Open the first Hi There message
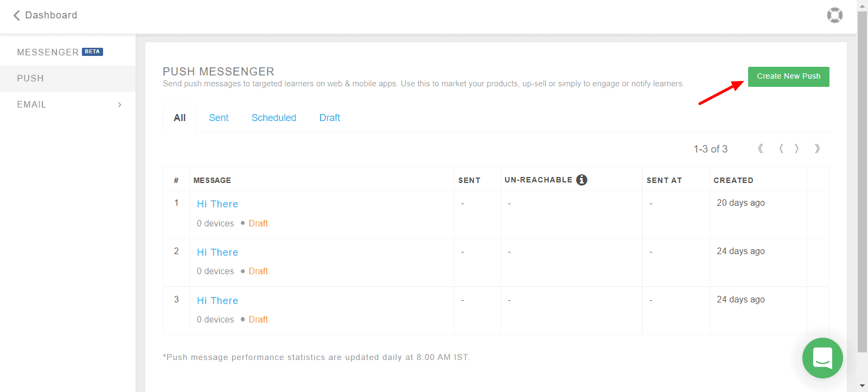 (x=218, y=204)
